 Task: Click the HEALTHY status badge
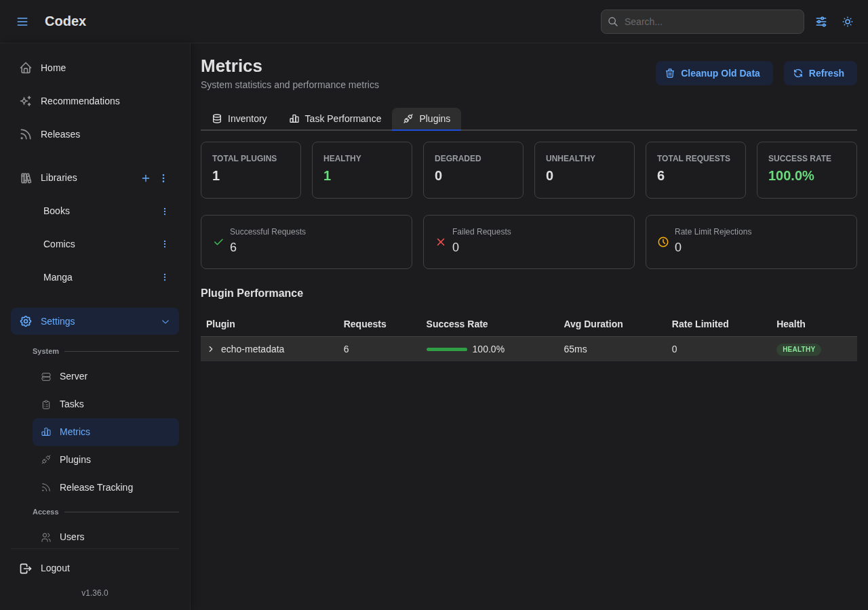[x=799, y=350]
